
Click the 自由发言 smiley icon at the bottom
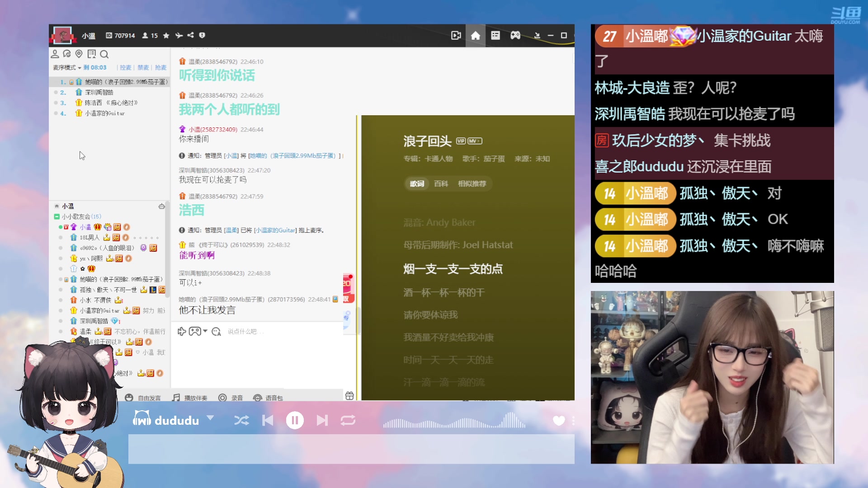pyautogui.click(x=129, y=398)
